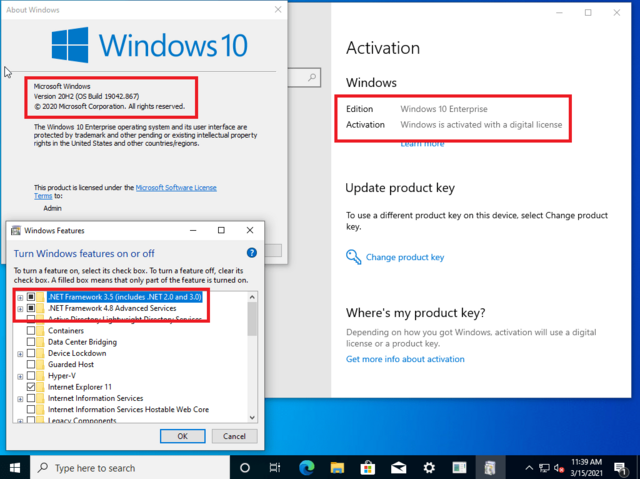Open network status tray icon
Screen dimensions: 640x479
544,468
